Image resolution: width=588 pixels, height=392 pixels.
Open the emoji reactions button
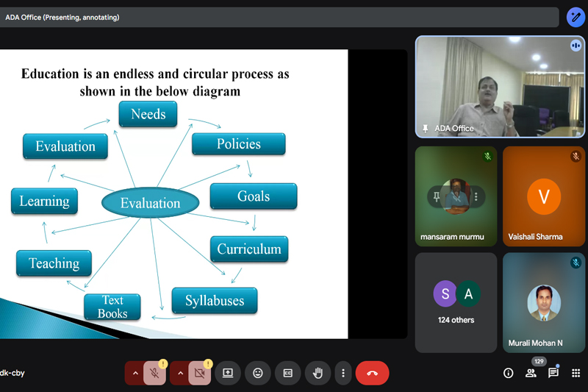[x=258, y=373]
